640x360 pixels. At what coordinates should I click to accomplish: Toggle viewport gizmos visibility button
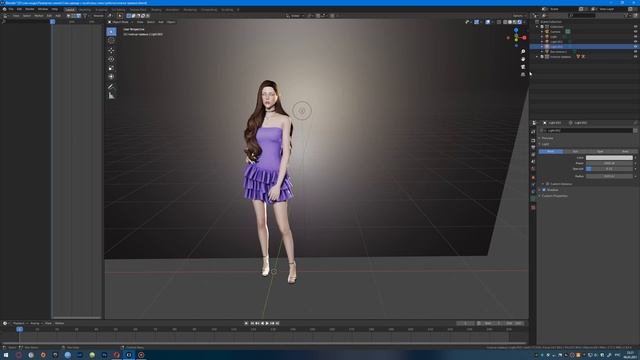coord(476,22)
